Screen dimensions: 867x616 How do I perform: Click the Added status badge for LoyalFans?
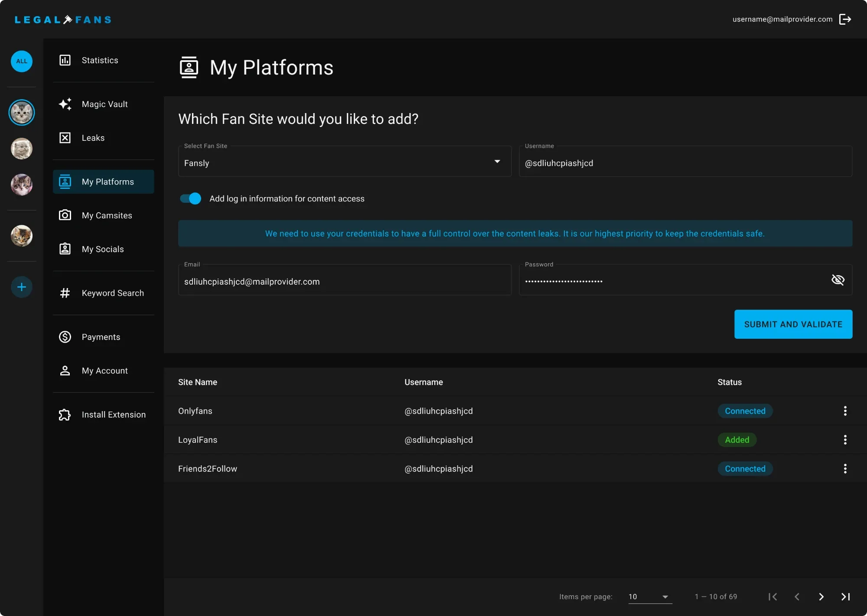coord(737,440)
